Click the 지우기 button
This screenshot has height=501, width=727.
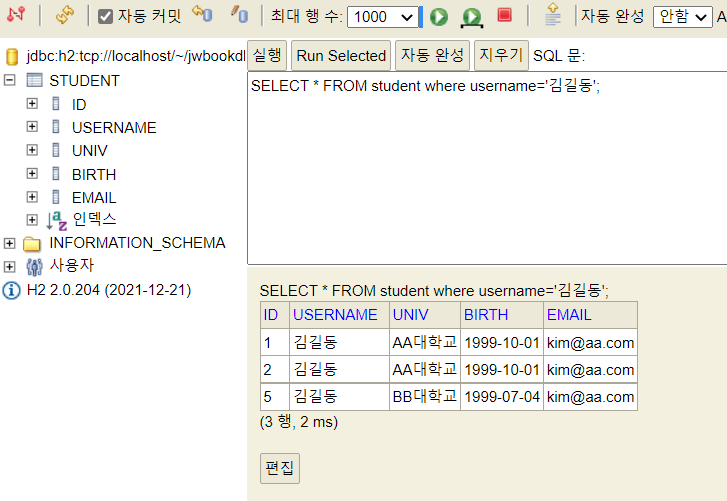[x=501, y=56]
